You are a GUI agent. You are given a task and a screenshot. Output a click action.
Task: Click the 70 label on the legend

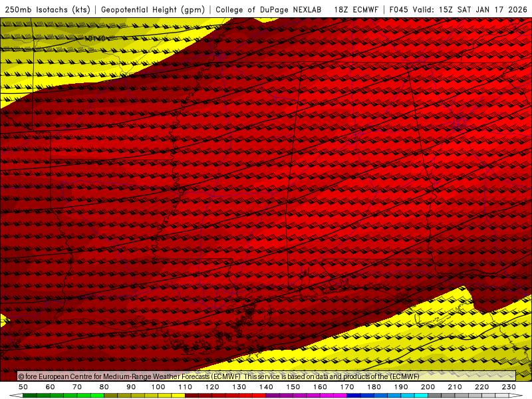pos(77,387)
